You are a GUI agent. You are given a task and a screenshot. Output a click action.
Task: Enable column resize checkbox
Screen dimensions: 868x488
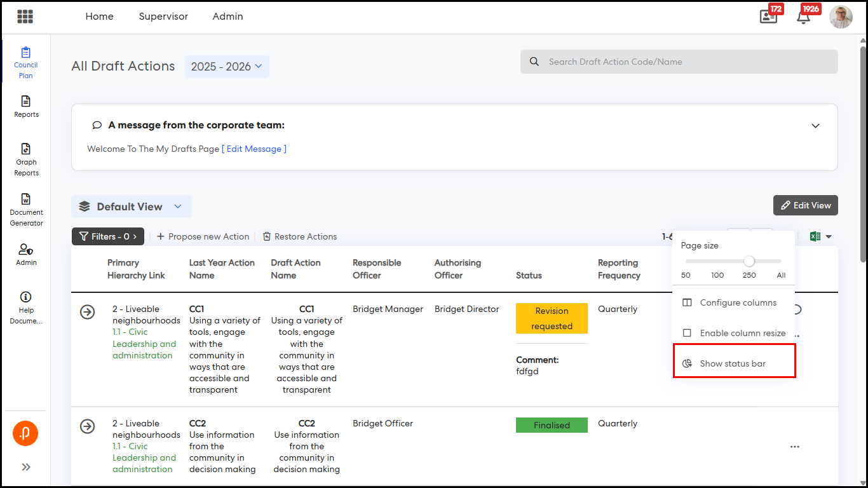[687, 333]
